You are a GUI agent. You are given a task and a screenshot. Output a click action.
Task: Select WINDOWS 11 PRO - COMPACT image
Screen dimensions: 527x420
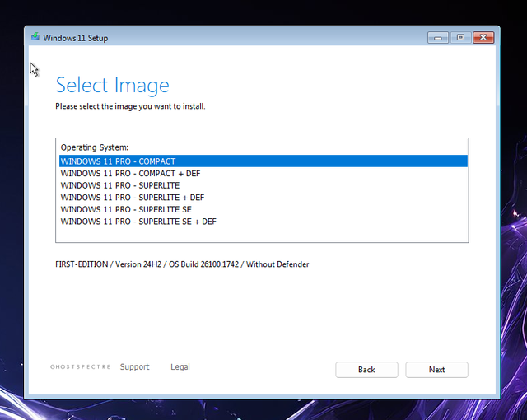coord(263,161)
